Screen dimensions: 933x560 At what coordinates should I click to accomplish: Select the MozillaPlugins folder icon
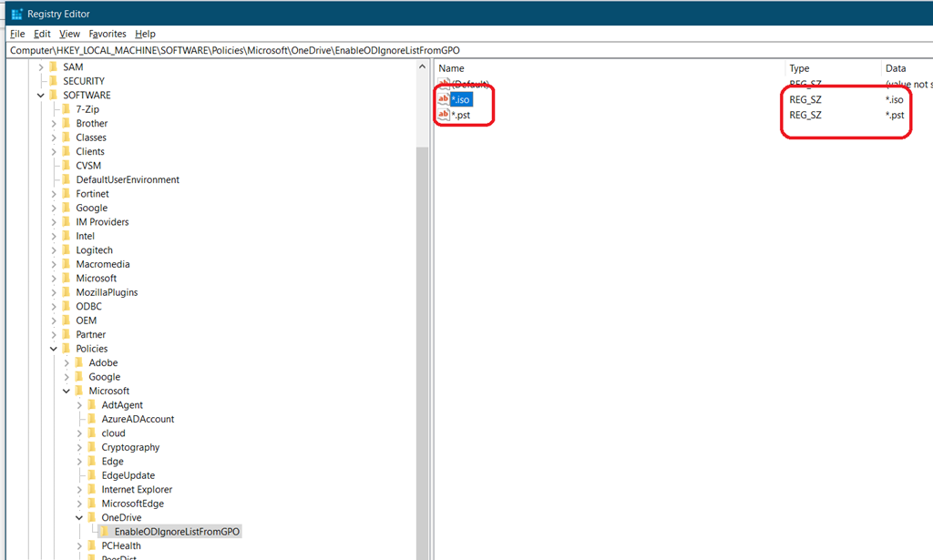click(x=67, y=292)
